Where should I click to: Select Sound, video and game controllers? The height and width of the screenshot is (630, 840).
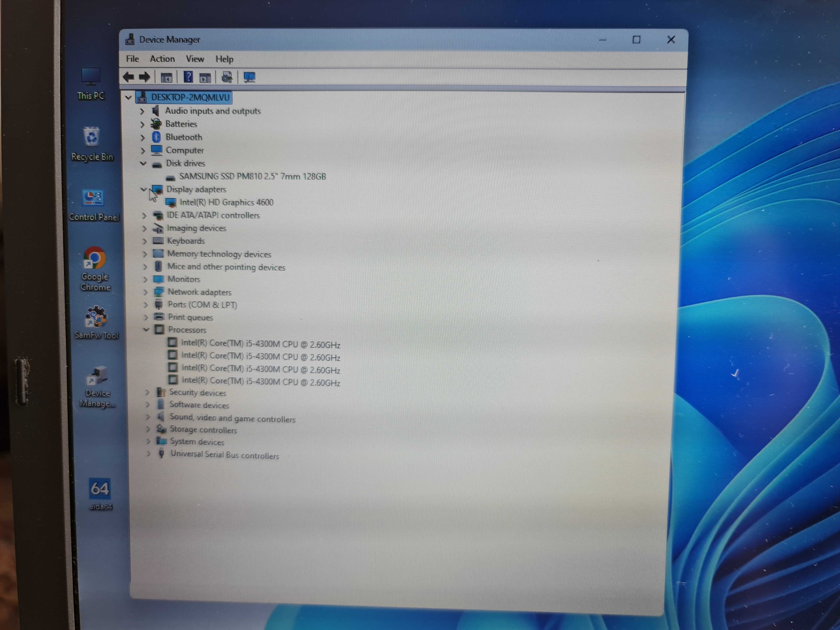[x=232, y=418]
